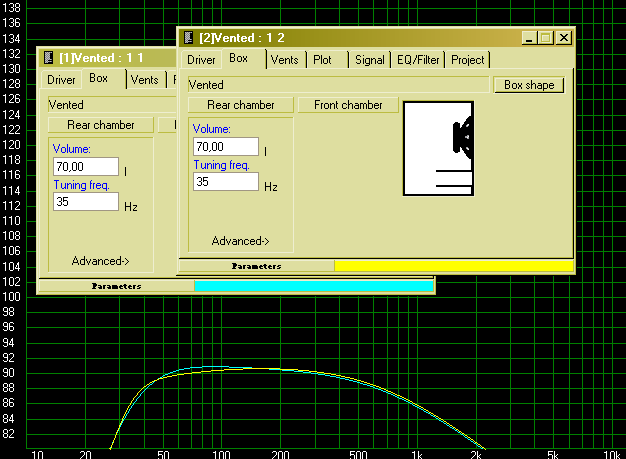Click Volume field 70,00 in window 2
Screen dimensions: 626x459
(x=226, y=147)
